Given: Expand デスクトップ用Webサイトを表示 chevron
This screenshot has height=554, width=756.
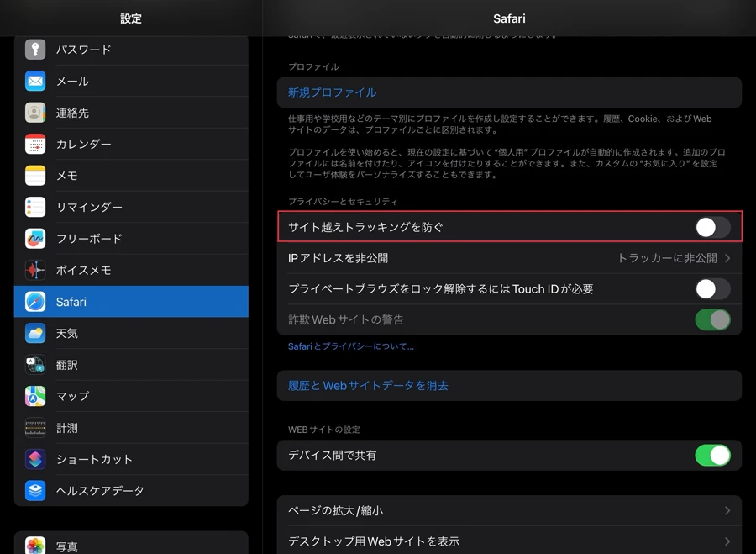Looking at the screenshot, I should point(727,541).
